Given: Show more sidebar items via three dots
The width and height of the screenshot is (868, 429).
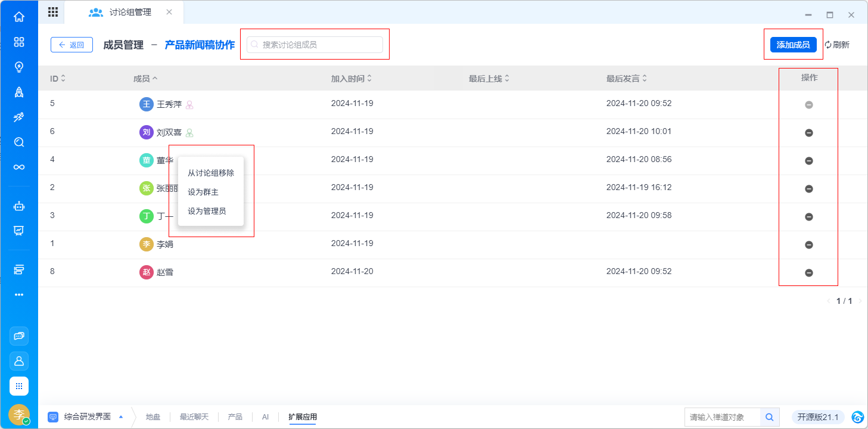Looking at the screenshot, I should (x=19, y=294).
